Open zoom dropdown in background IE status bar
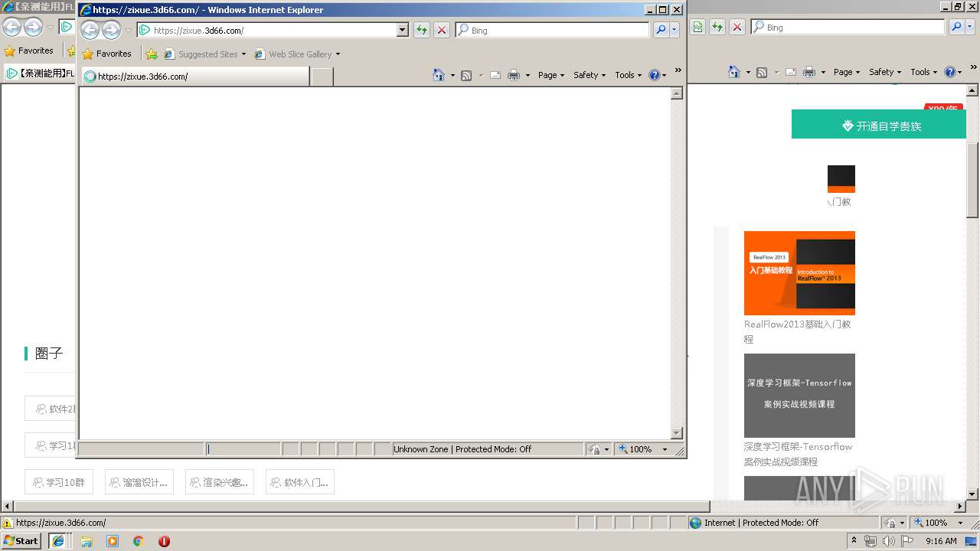Screen dimensions: 980x551 [960, 523]
